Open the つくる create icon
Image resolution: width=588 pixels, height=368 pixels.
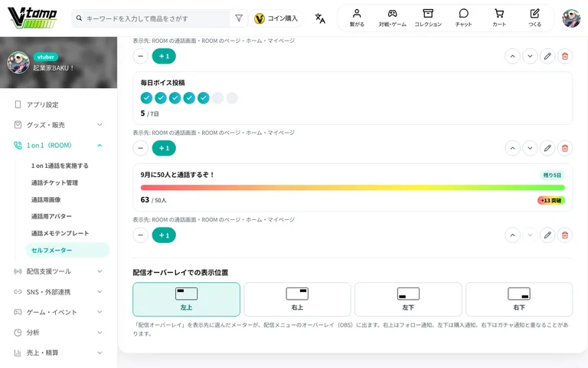(534, 18)
